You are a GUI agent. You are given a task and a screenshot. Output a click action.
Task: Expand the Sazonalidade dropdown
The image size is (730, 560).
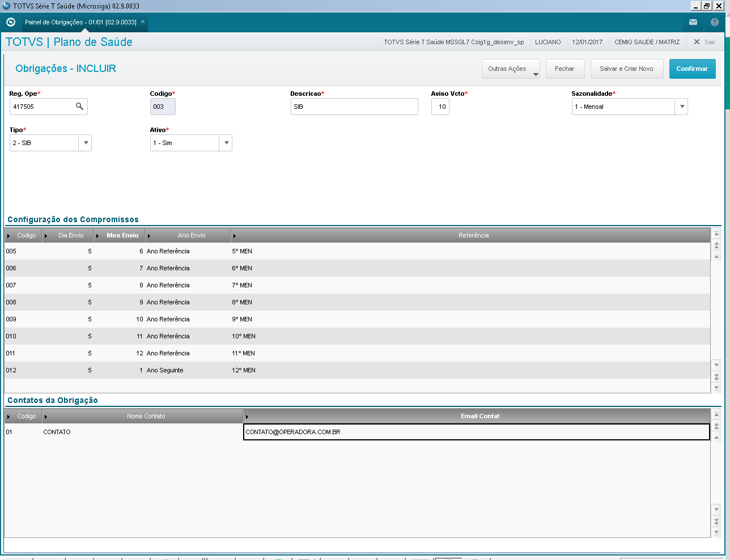(682, 107)
